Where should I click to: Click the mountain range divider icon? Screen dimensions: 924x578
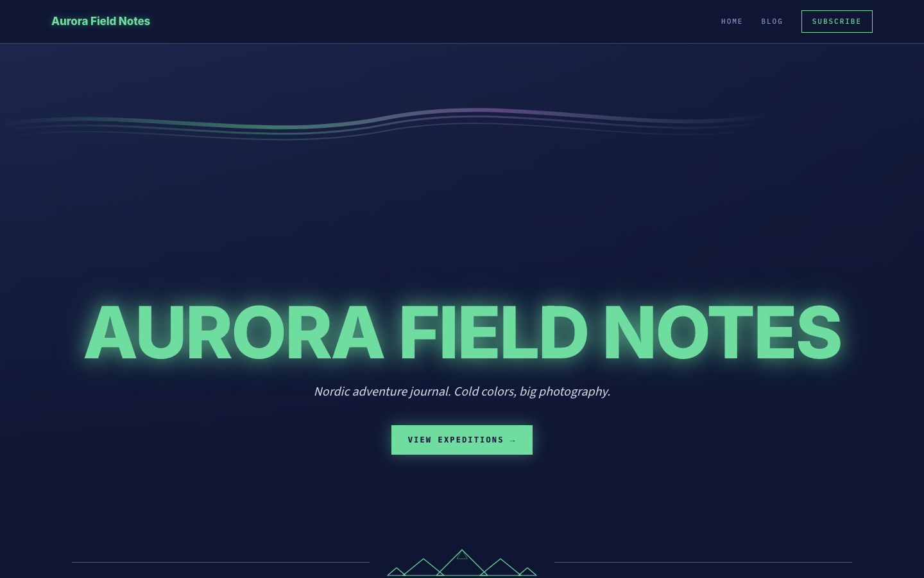tap(462, 563)
